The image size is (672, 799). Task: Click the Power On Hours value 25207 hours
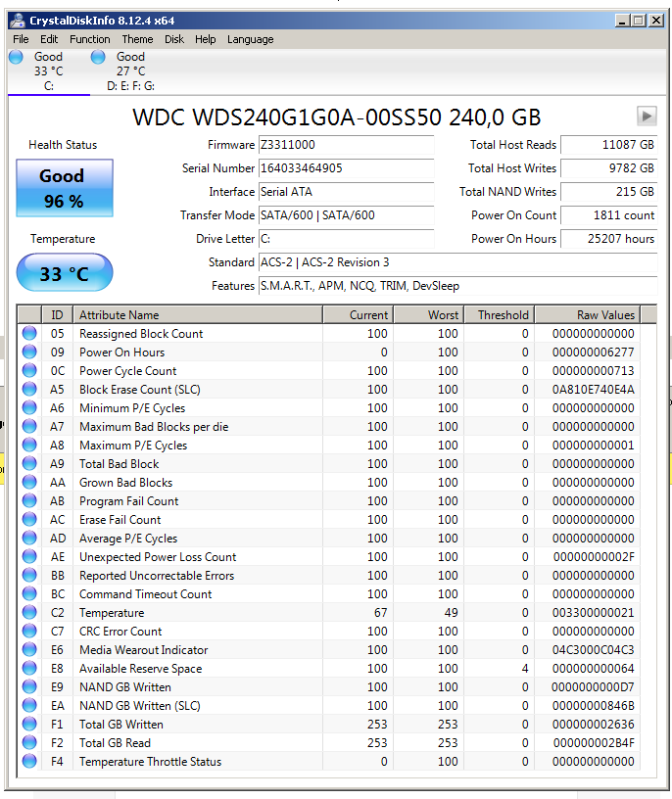coord(608,239)
